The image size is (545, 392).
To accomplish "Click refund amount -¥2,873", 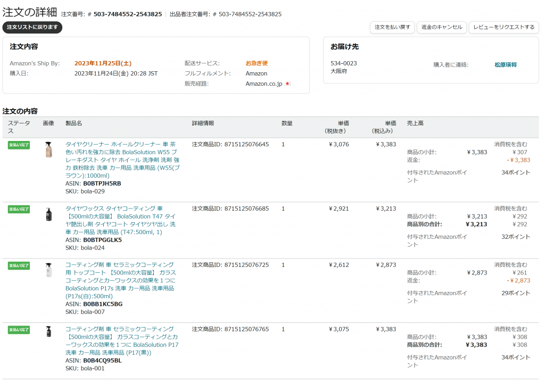I will tap(518, 280).
